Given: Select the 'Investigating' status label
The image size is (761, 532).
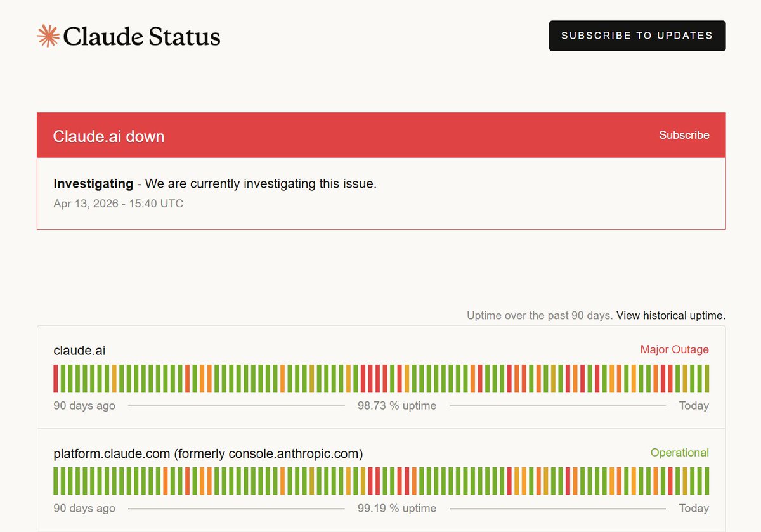Looking at the screenshot, I should 93,184.
